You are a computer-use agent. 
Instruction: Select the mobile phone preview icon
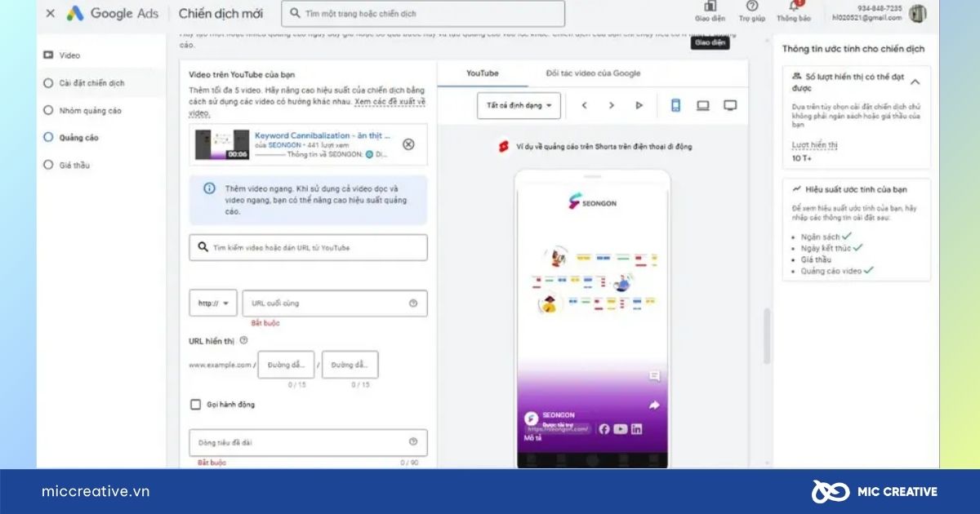coord(675,104)
